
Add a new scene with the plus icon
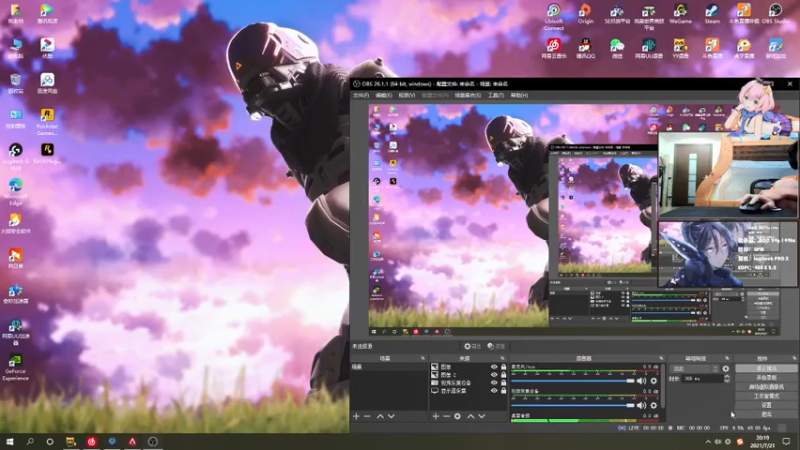point(356,416)
